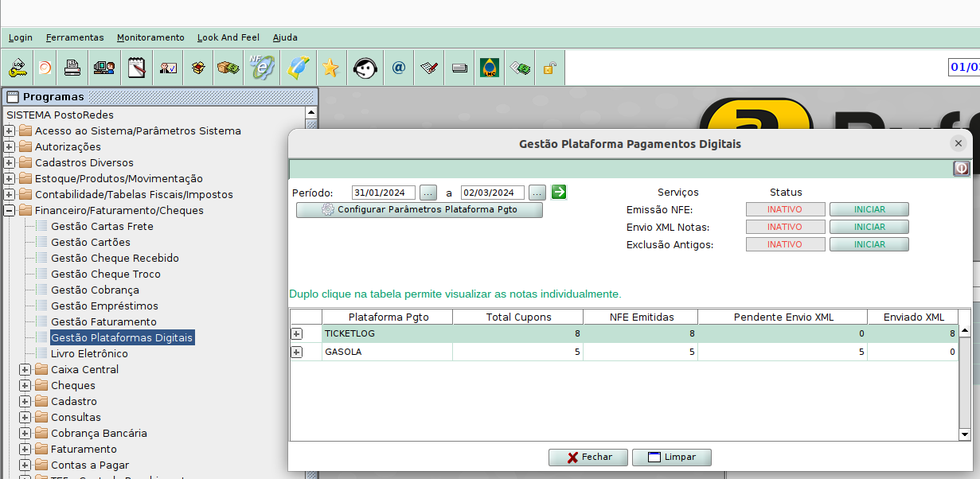This screenshot has height=479, width=980.
Task: Click the notepad toolbar icon
Action: click(137, 68)
